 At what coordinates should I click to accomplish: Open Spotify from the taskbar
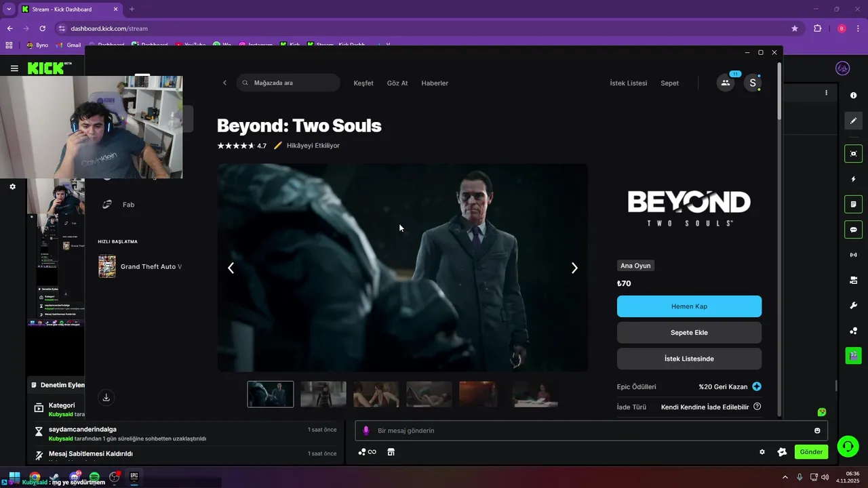[94, 477]
